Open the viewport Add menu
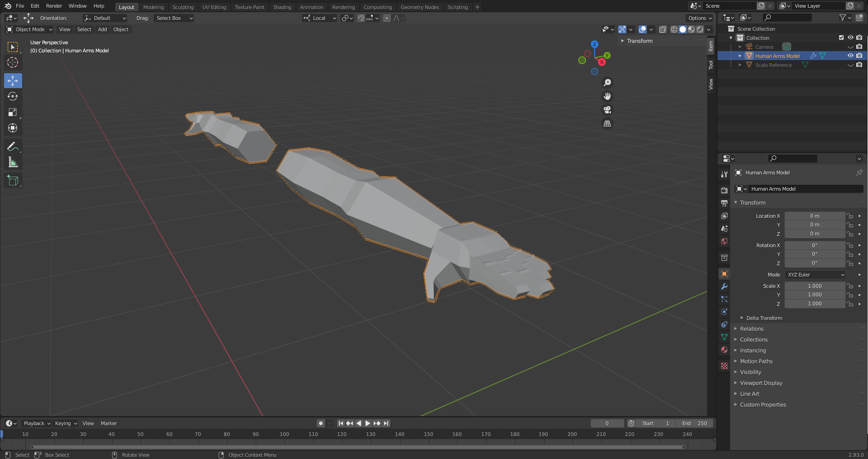Screen dimensions: 868x459 coord(103,29)
